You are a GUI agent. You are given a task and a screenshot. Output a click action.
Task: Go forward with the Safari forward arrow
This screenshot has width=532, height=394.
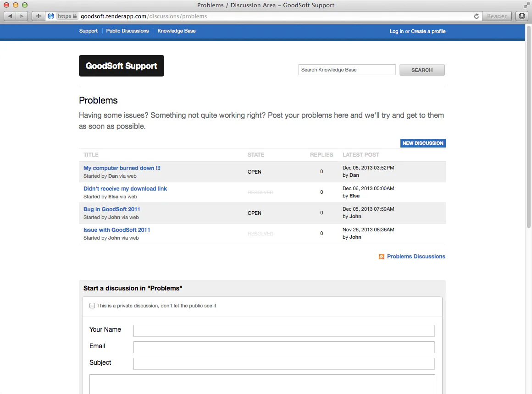click(x=22, y=16)
